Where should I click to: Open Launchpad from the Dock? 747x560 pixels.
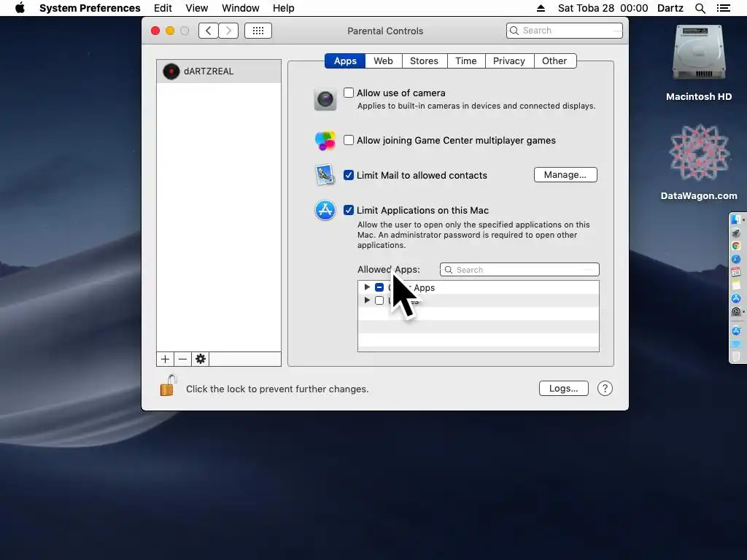(x=736, y=233)
